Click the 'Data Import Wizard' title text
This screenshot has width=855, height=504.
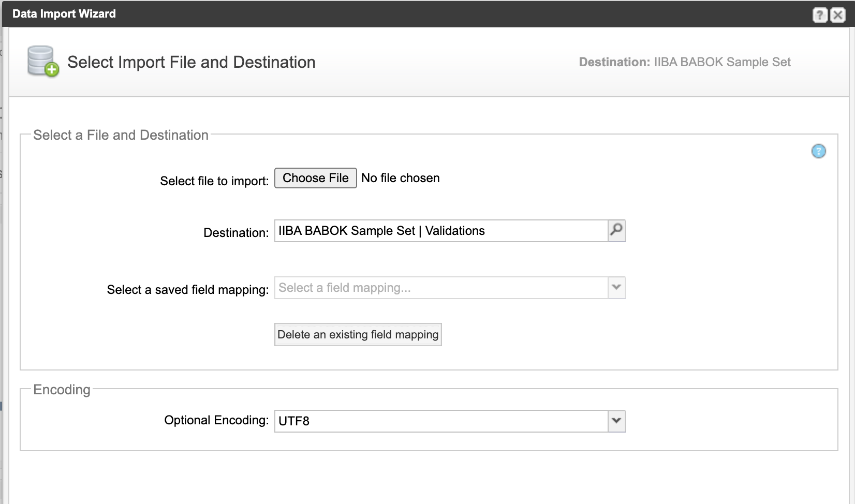pos(64,14)
